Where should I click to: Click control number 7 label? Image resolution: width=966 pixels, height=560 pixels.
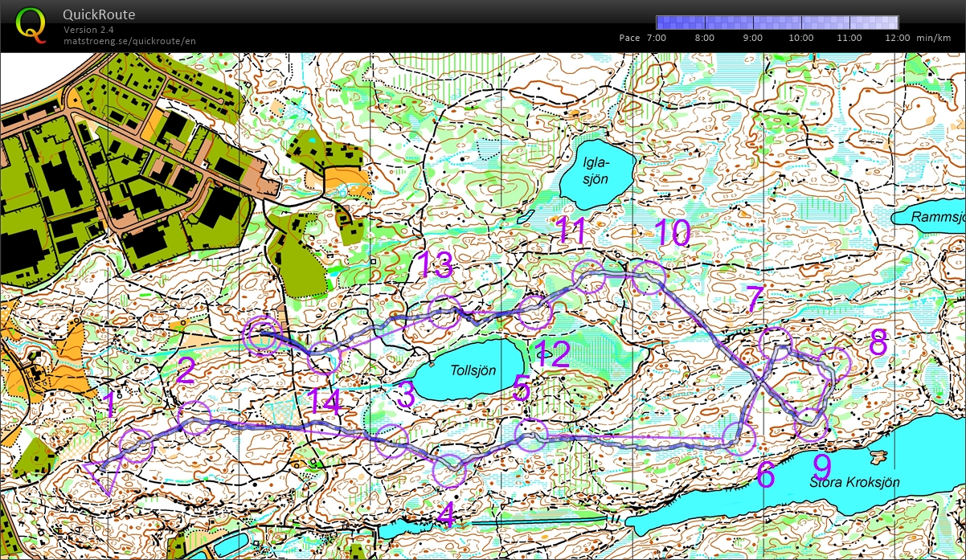(x=754, y=300)
